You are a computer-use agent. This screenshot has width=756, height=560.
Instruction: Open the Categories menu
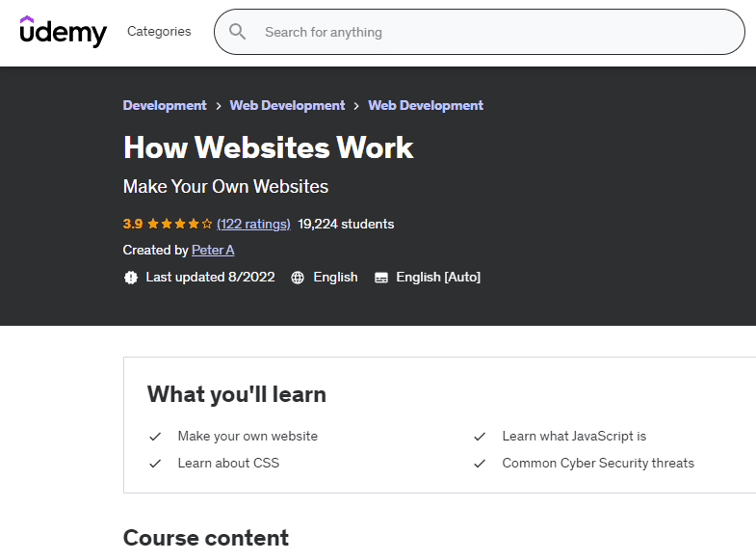click(x=159, y=32)
